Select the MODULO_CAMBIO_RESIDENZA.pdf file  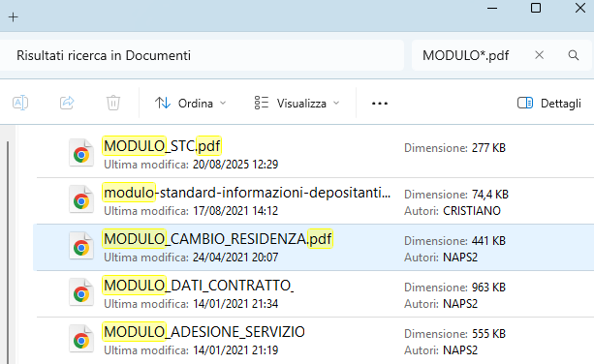(x=314, y=248)
